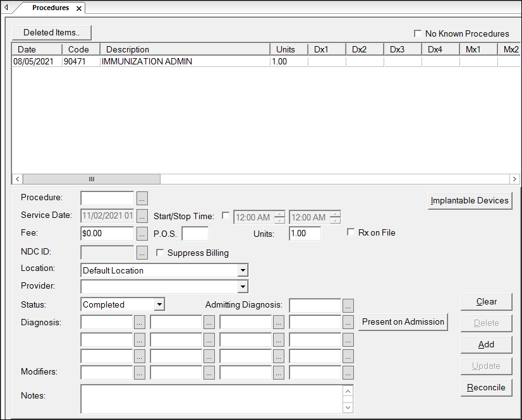This screenshot has height=420, width=522.
Task: Open the Admitting Diagnosis lookup ellipsis button
Action: [x=348, y=306]
